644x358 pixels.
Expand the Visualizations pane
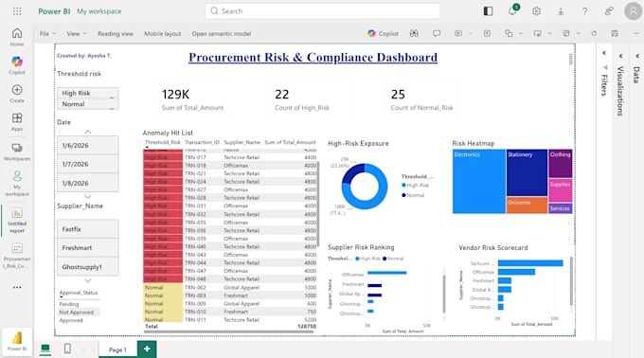pos(620,84)
